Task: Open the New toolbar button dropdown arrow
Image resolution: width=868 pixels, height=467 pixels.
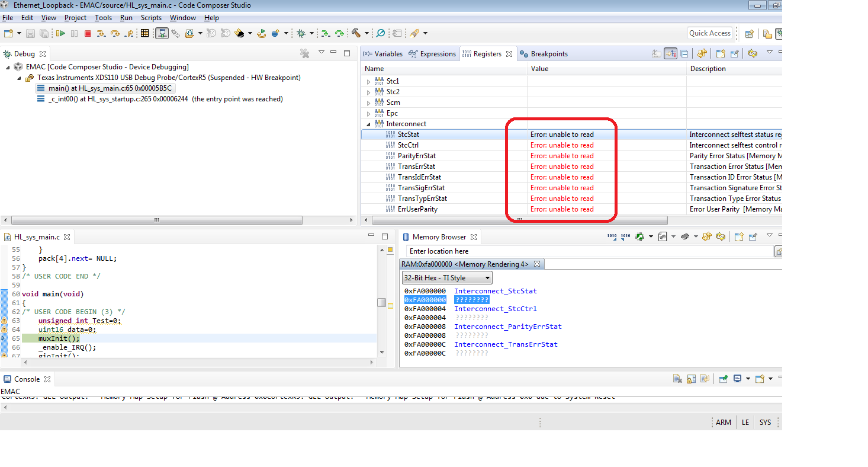Action: pos(19,33)
